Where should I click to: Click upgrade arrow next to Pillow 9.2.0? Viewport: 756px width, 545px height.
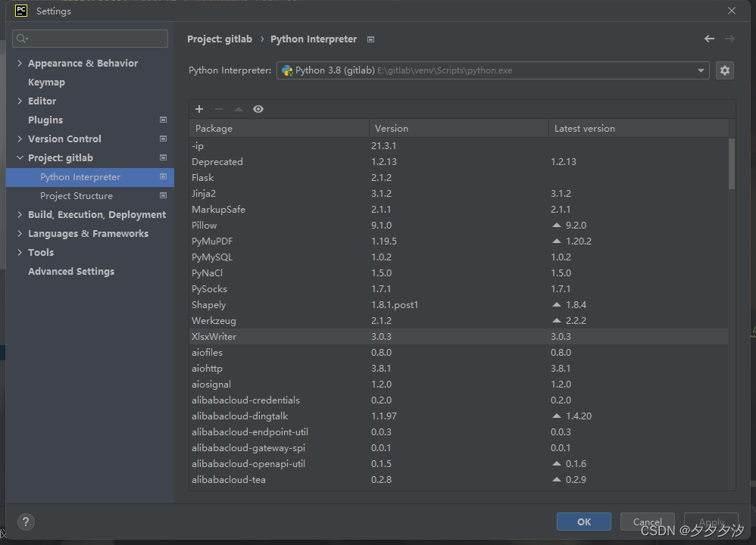[x=556, y=225]
